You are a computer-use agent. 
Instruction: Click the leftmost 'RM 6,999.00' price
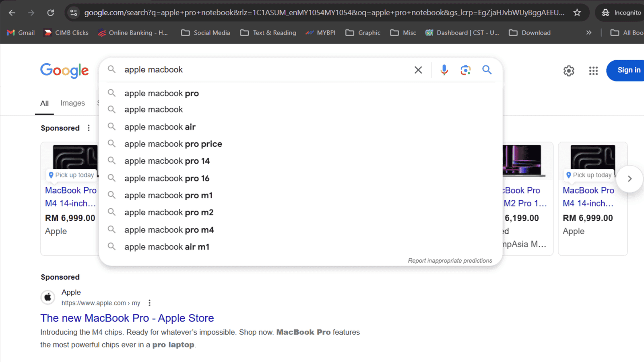[70, 218]
